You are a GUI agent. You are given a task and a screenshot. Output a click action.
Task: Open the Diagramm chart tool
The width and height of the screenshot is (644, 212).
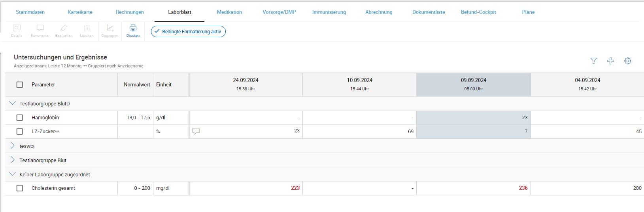click(x=110, y=29)
